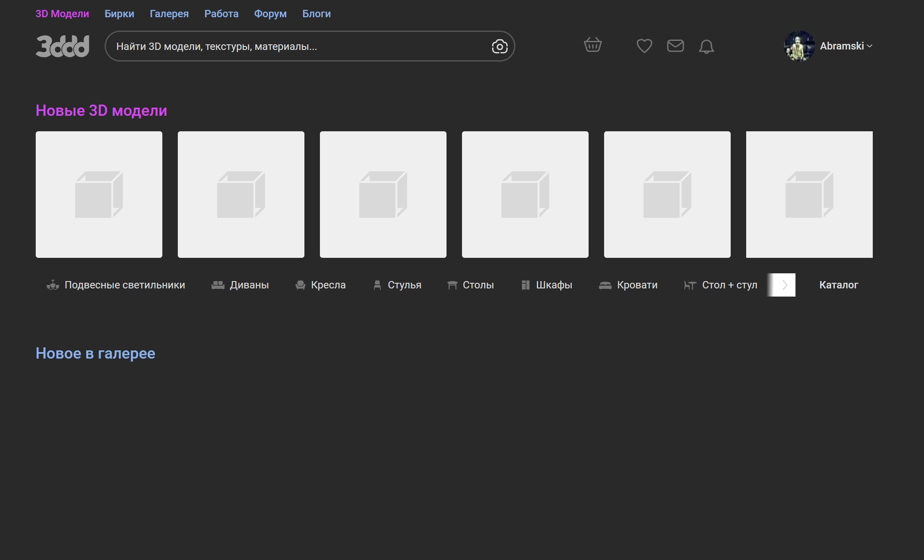Select the Кровати beds category

pyautogui.click(x=628, y=285)
